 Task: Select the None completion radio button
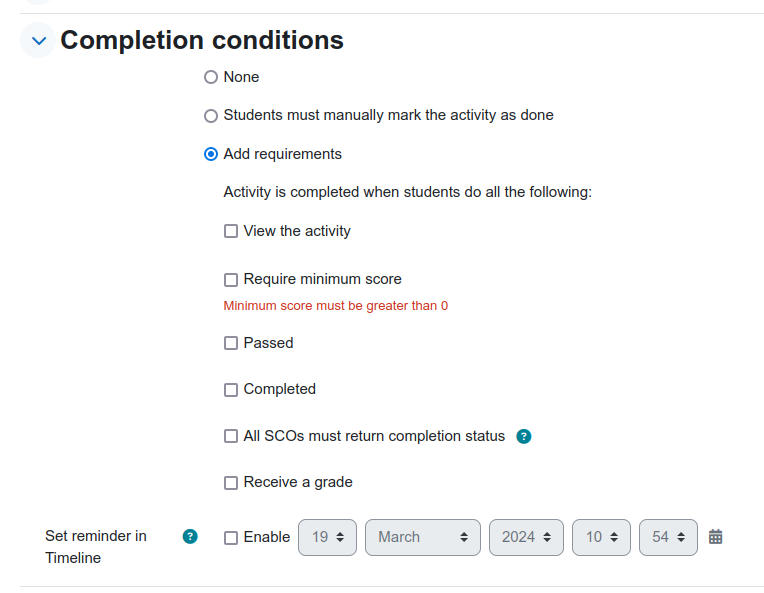pos(210,77)
